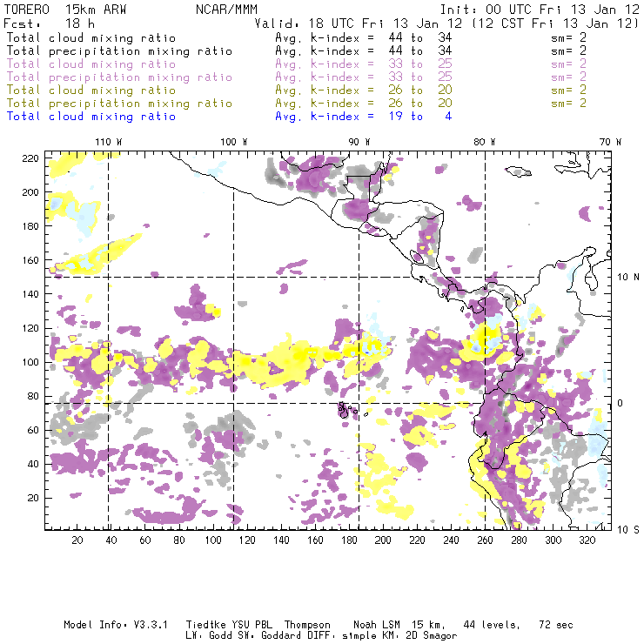Click the '80 W' longitude label
Screen dimensions: 644x644
click(484, 142)
